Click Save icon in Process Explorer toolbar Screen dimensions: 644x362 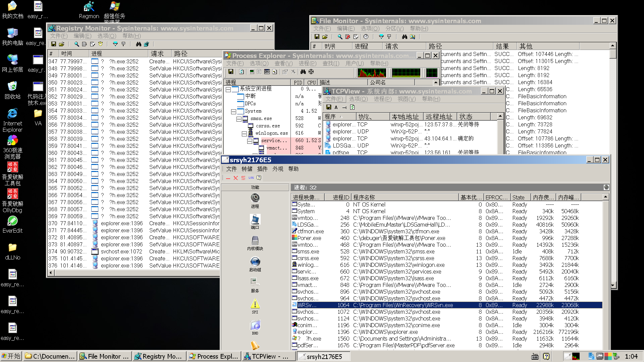coord(231,72)
